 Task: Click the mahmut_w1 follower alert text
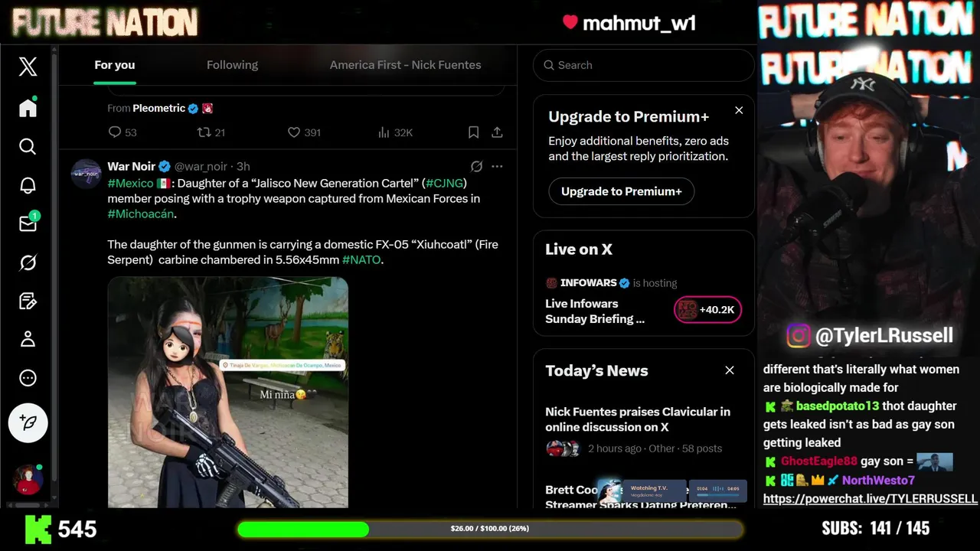(x=639, y=23)
